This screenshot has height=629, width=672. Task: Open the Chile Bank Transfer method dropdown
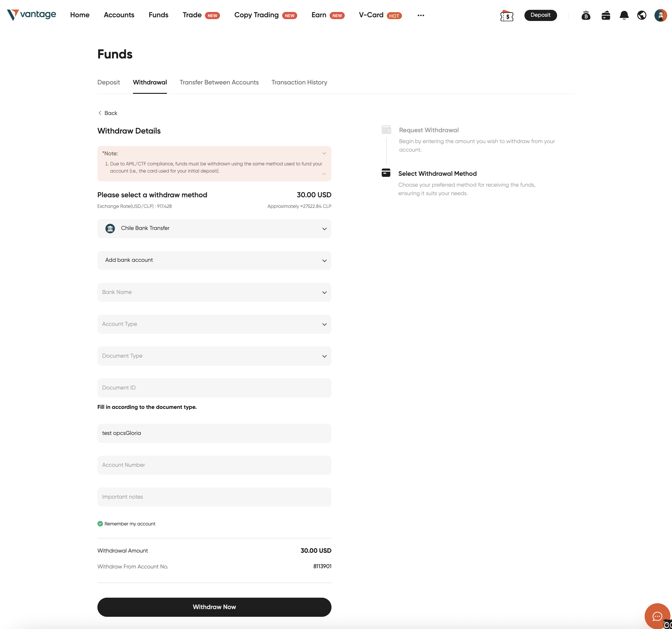[x=214, y=229]
